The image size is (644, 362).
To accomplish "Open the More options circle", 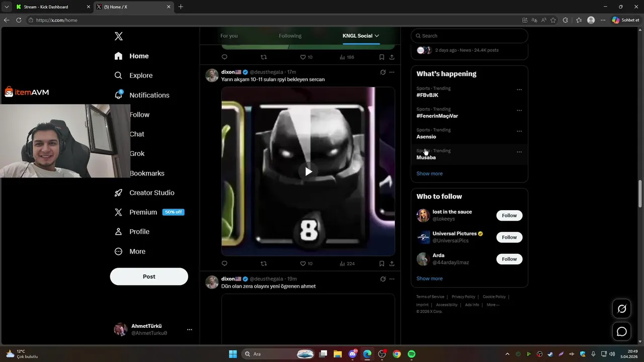I will [x=119, y=251].
